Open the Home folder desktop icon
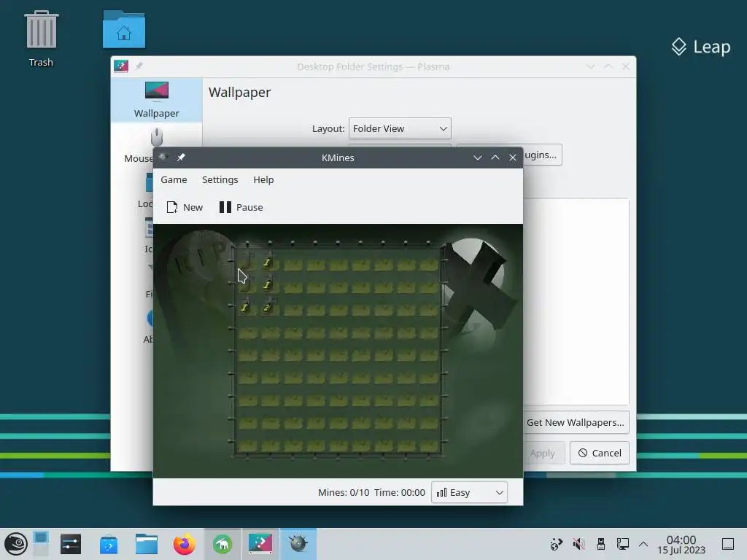The width and height of the screenshot is (747, 560). [x=124, y=29]
